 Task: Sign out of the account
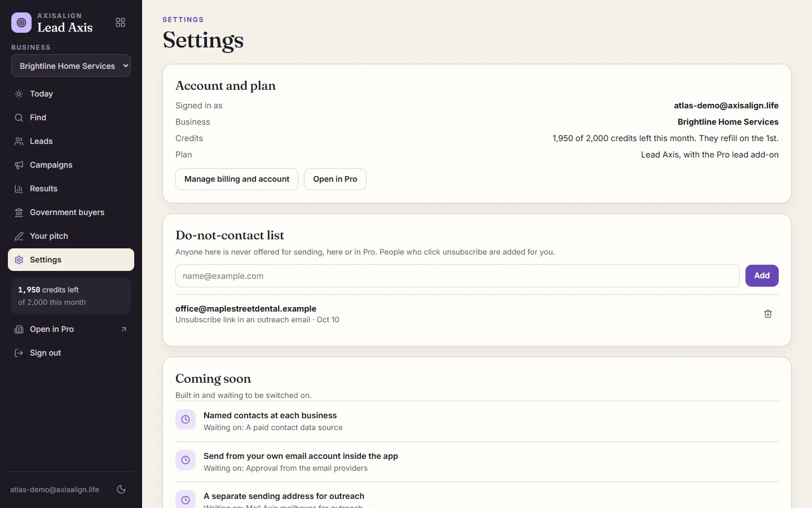71,353
